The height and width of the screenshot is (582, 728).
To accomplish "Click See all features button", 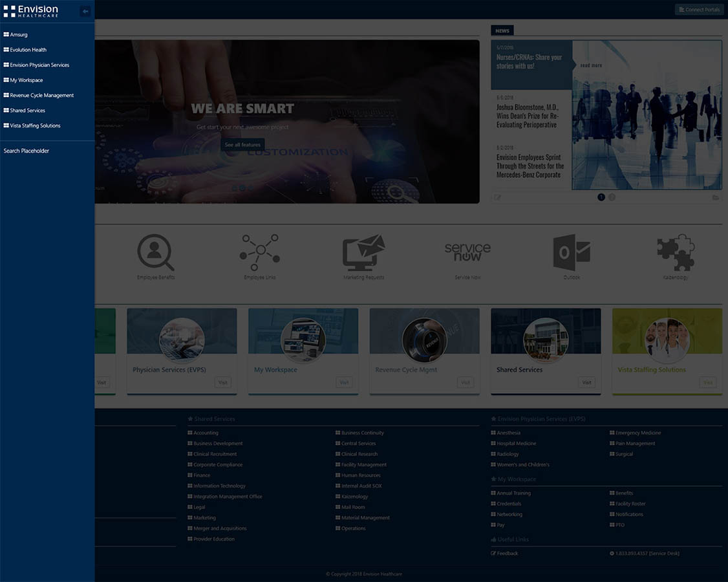I will pos(243,144).
